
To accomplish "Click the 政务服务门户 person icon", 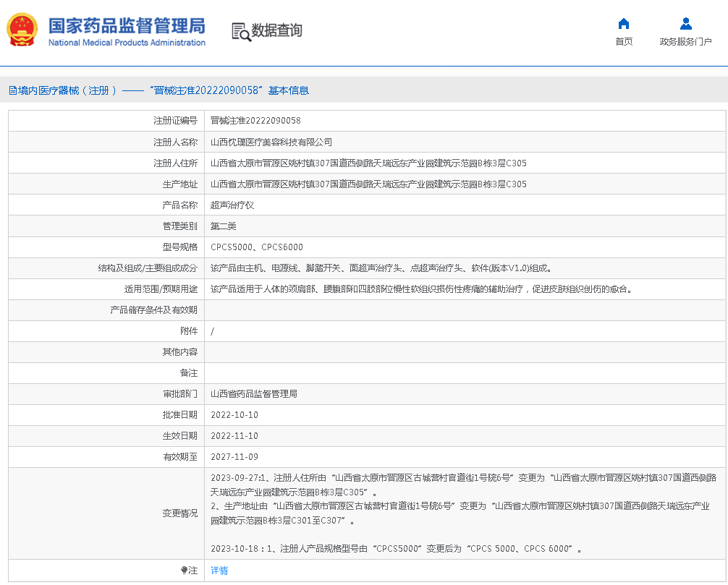I will click(685, 22).
